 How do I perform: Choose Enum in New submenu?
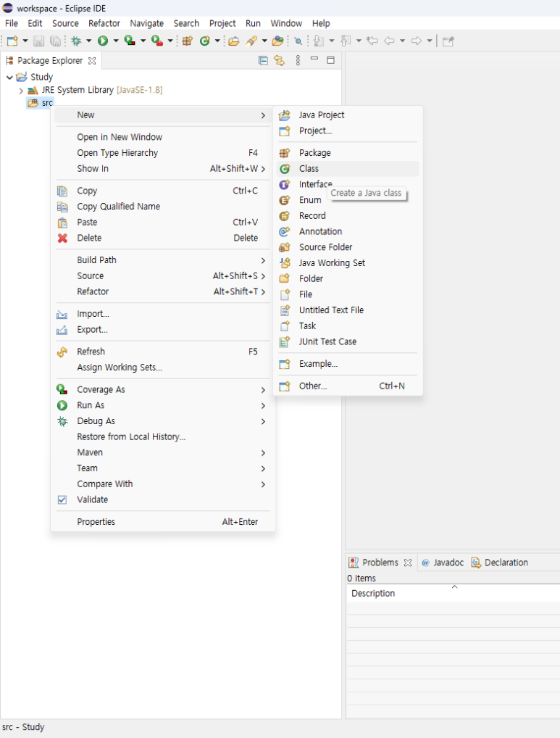tap(348, 200)
